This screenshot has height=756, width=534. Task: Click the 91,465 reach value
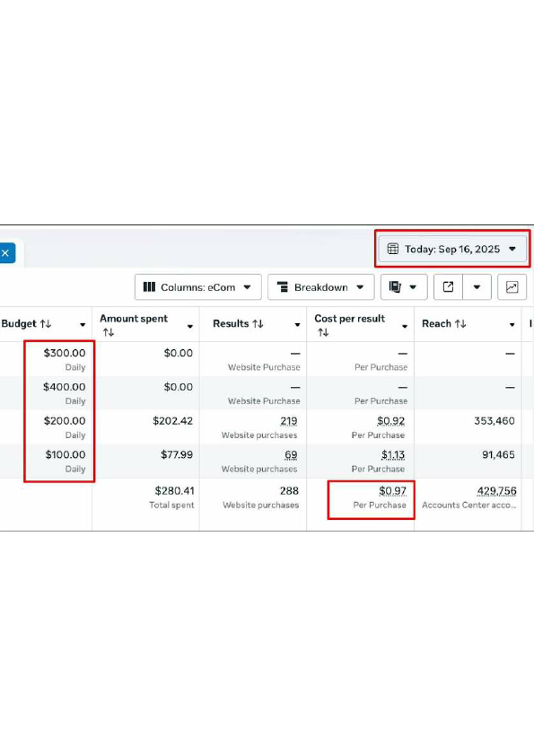point(498,454)
